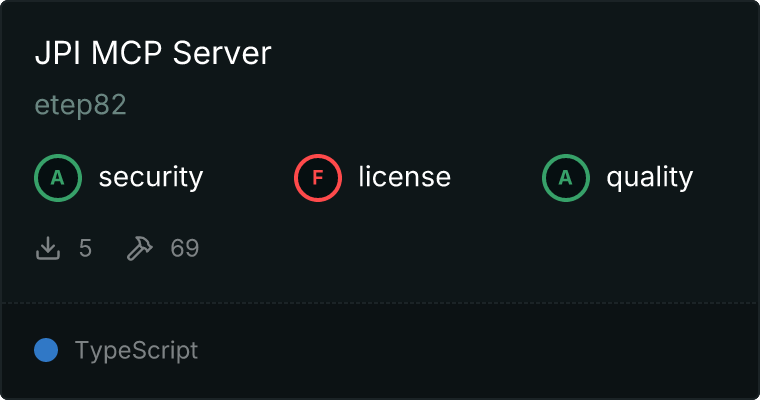
Task: Click the tool count 69
Action: coord(184,248)
